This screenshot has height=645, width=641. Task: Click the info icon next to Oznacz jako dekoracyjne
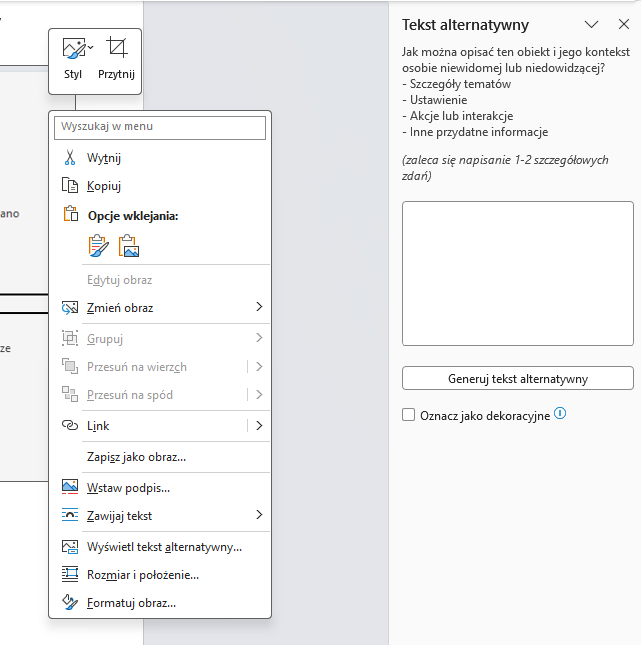click(560, 413)
